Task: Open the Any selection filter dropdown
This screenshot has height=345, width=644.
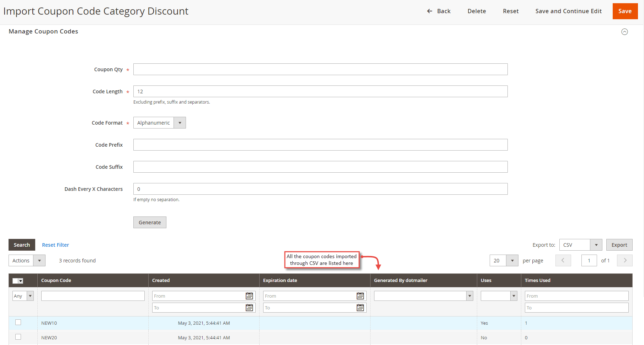Action: click(23, 296)
